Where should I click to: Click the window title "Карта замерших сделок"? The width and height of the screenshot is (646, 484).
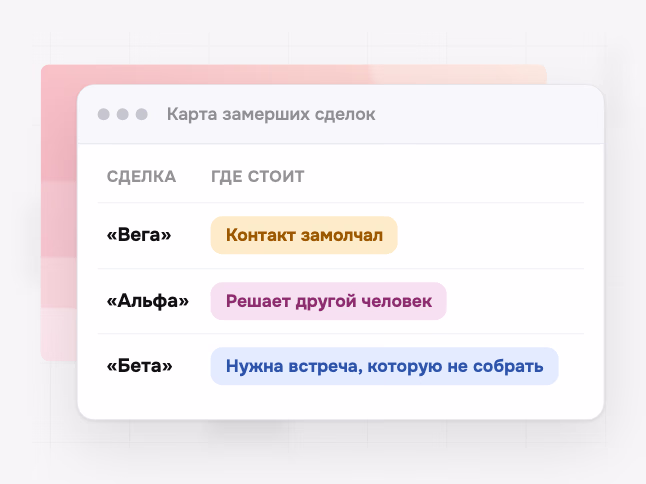[271, 114]
